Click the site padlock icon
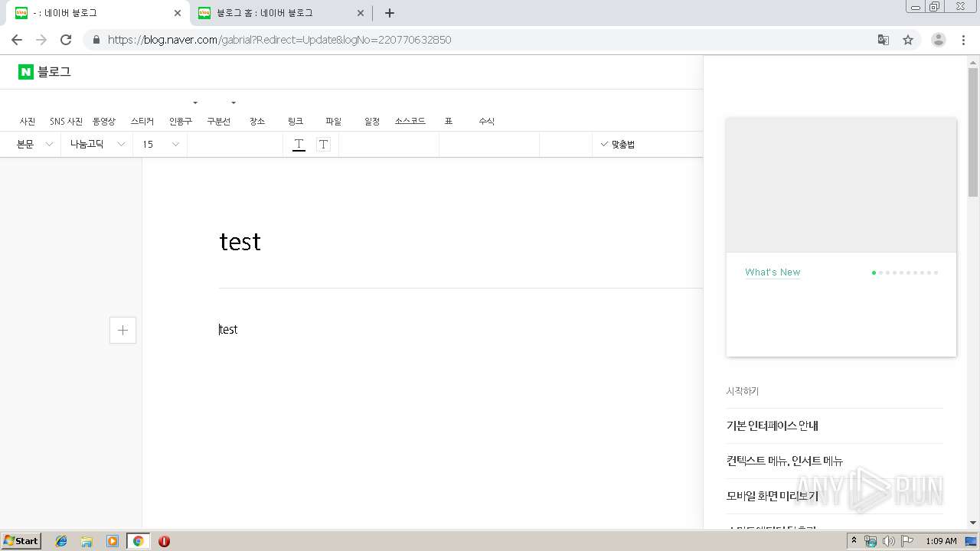The image size is (980, 551). tap(96, 40)
